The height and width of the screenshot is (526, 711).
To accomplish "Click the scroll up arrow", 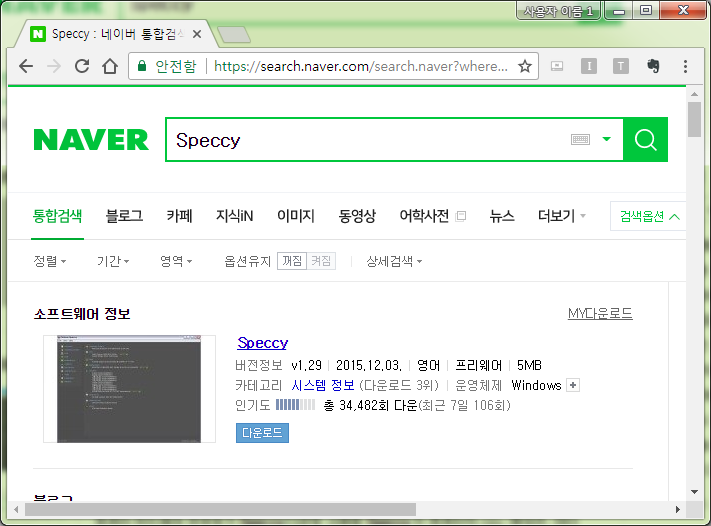I will tap(694, 94).
